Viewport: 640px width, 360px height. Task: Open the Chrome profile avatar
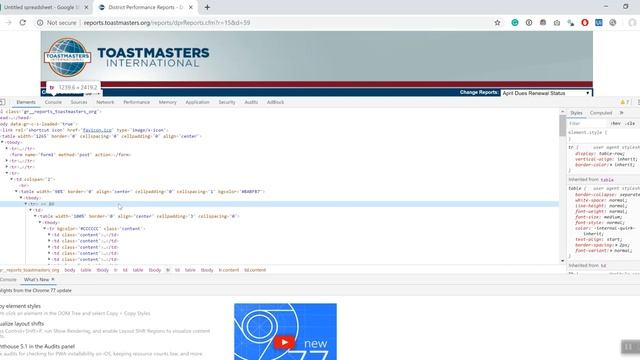tap(633, 23)
